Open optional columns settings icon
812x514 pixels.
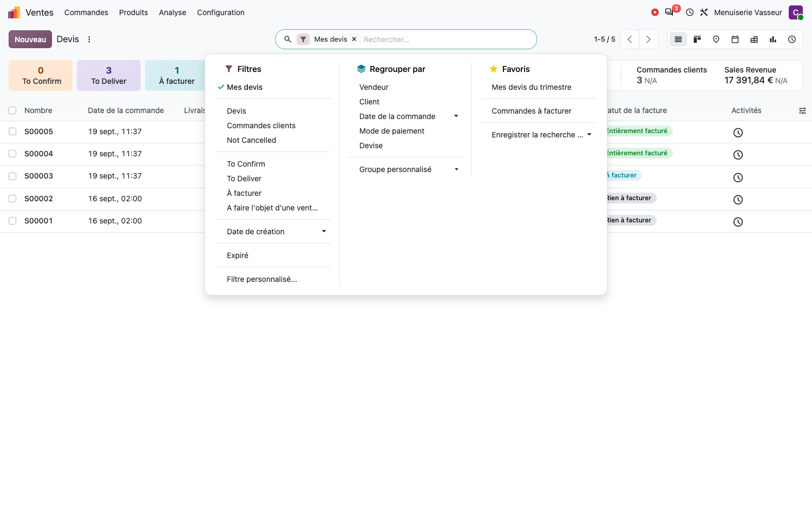(x=802, y=110)
